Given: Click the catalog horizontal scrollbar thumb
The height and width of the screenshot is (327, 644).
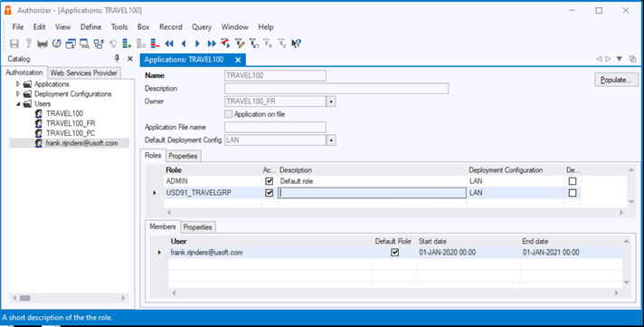Looking at the screenshot, I should [x=24, y=298].
